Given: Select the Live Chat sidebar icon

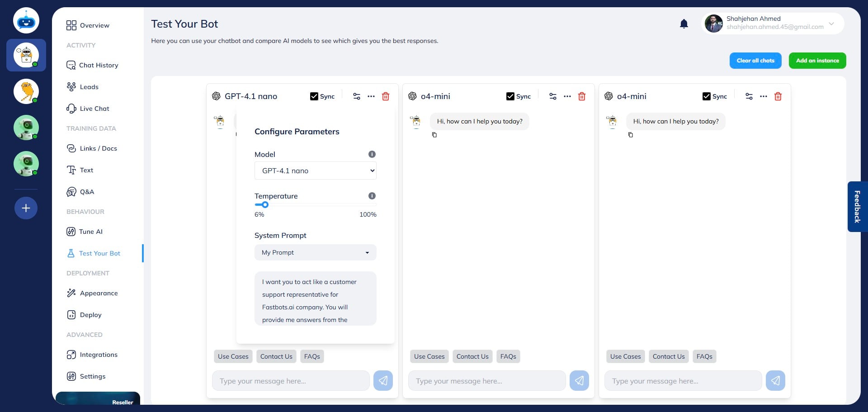Looking at the screenshot, I should [x=94, y=109].
